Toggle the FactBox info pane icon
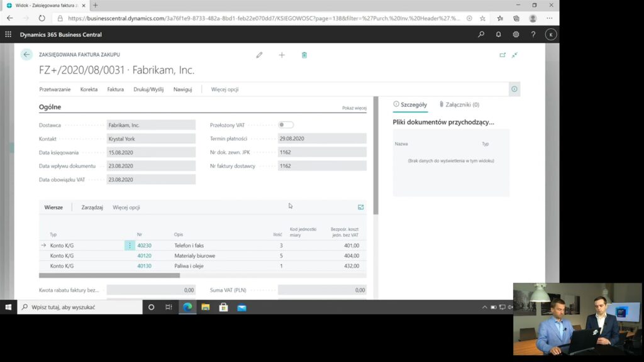The height and width of the screenshot is (362, 644). coord(514,89)
